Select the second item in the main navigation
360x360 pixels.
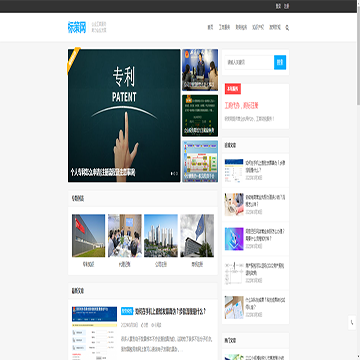click(224, 28)
